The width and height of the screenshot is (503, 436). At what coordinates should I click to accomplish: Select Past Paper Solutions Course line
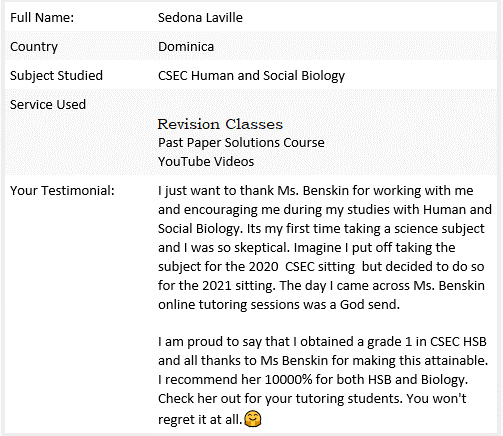tap(241, 143)
